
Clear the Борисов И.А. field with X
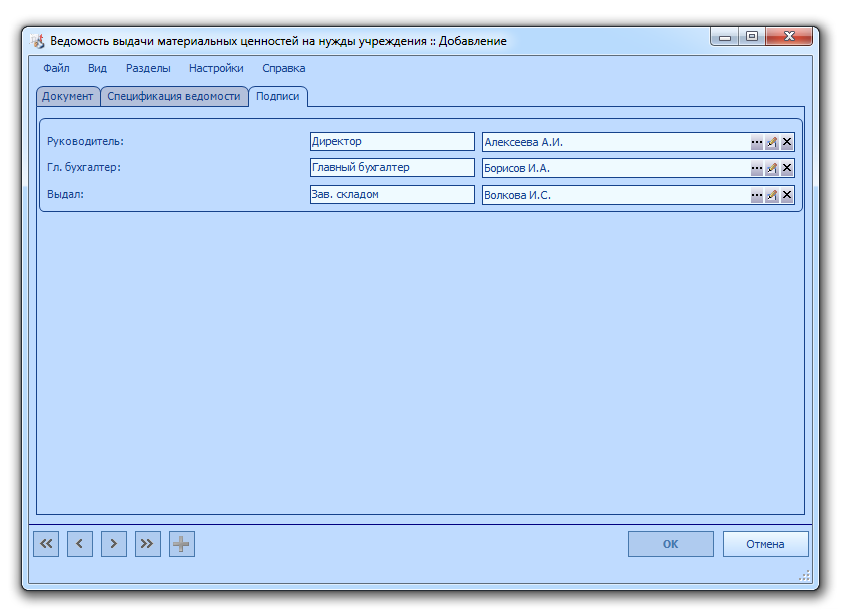tap(787, 168)
